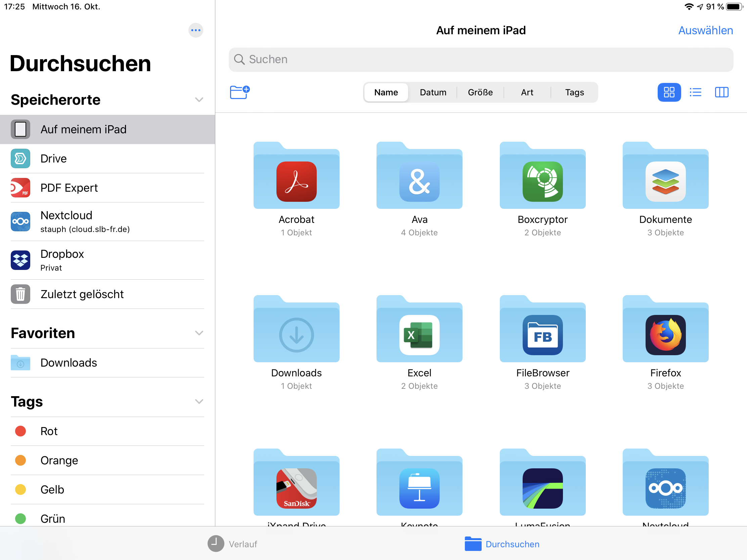Click the new folder icon
The image size is (747, 560).
[x=239, y=92]
